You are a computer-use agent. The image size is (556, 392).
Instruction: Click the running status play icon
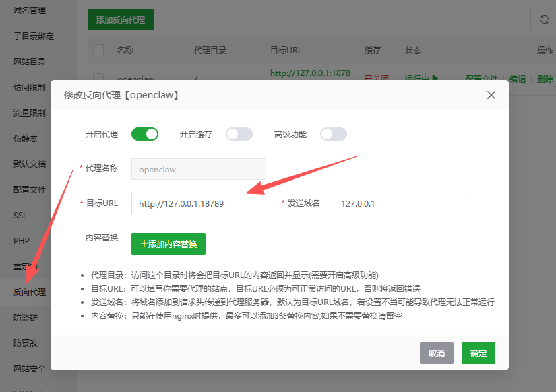coord(435,78)
